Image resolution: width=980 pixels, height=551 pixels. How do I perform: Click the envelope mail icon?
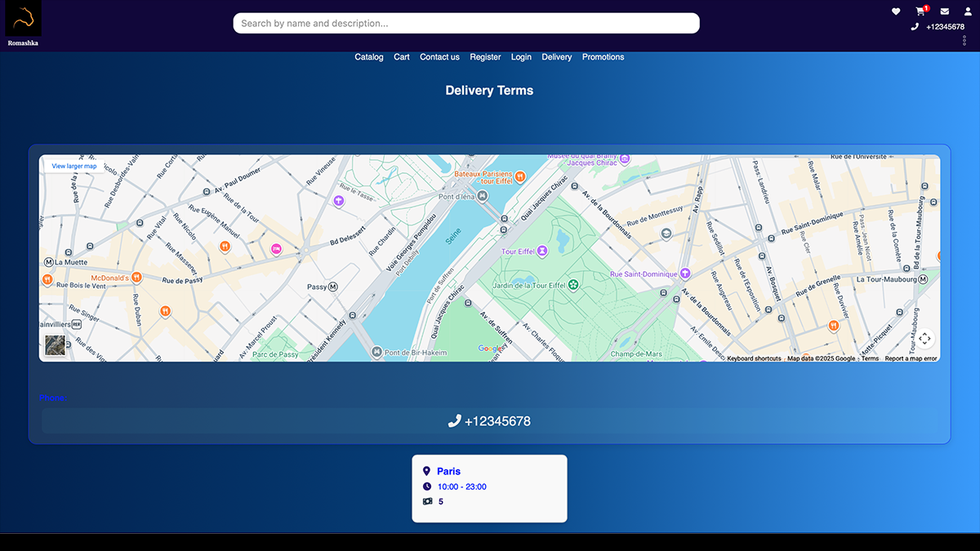(945, 11)
